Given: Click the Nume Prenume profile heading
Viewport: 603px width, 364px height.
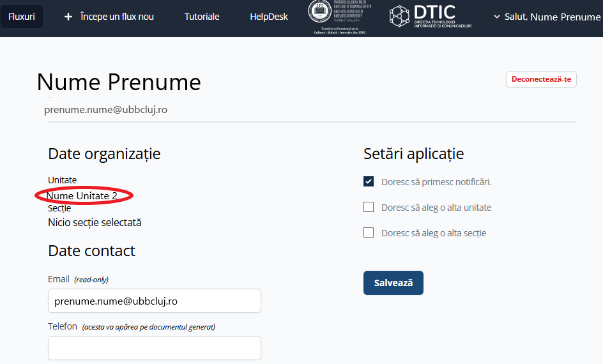Looking at the screenshot, I should [x=119, y=82].
